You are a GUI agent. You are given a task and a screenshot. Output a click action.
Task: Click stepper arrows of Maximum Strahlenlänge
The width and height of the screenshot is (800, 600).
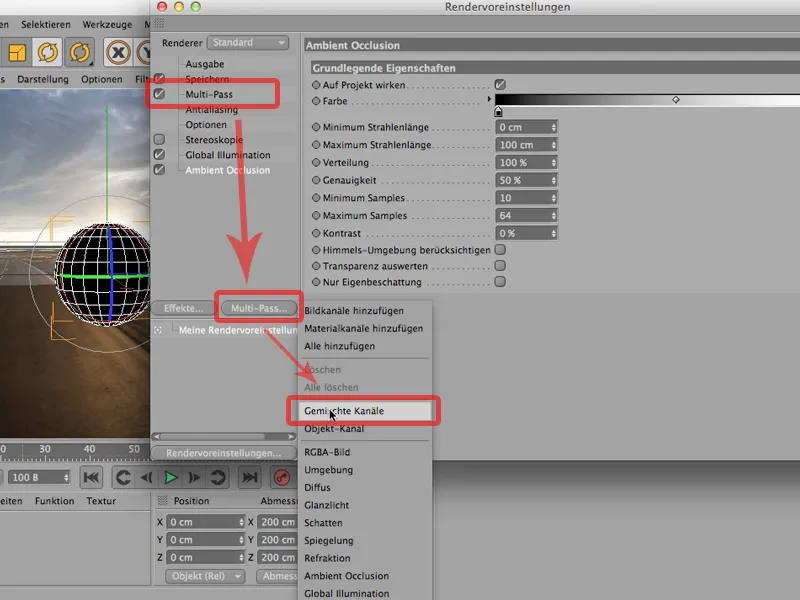554,145
